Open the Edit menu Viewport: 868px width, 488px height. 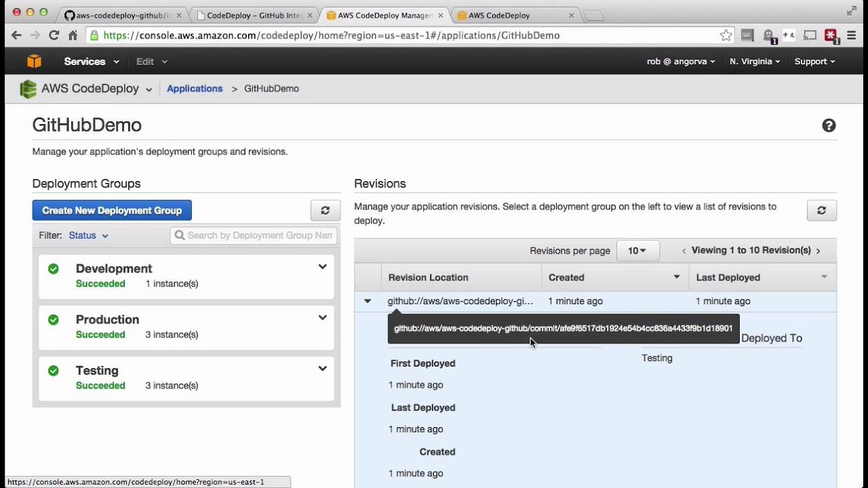tap(152, 61)
